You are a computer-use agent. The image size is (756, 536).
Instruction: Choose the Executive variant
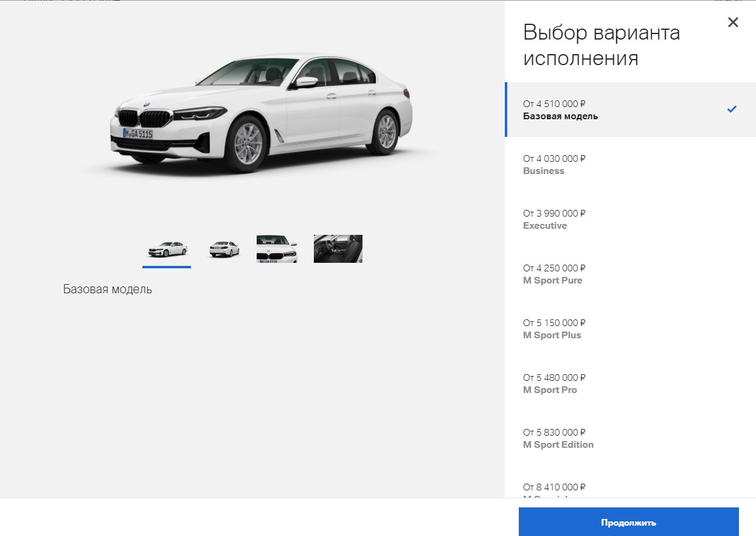coord(630,219)
